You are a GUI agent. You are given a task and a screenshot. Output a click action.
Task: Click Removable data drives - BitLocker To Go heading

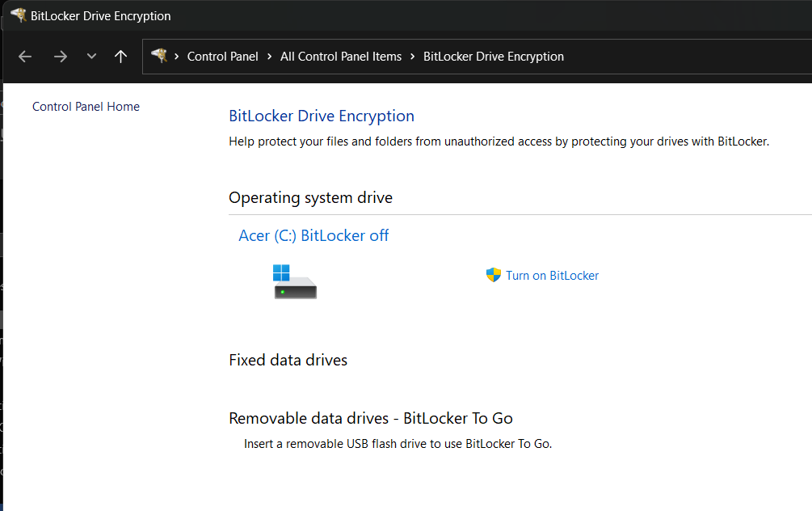click(x=371, y=418)
